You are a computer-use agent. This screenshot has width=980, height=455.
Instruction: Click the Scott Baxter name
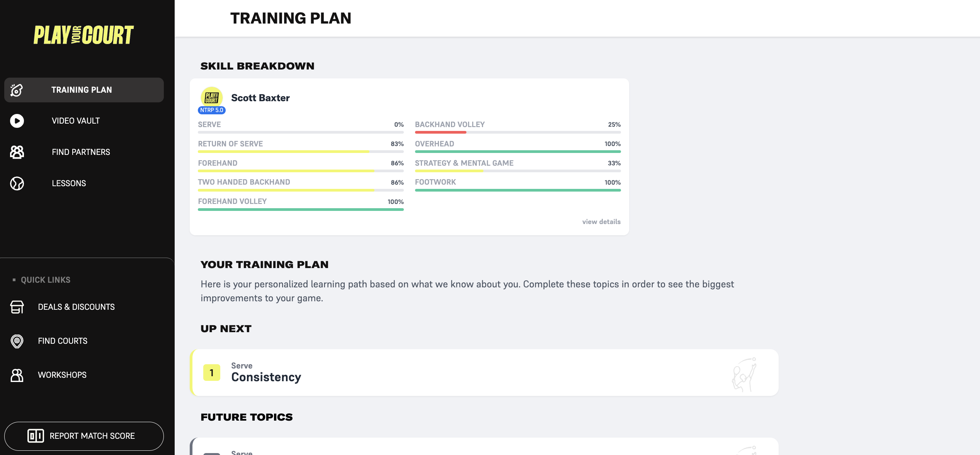(260, 98)
